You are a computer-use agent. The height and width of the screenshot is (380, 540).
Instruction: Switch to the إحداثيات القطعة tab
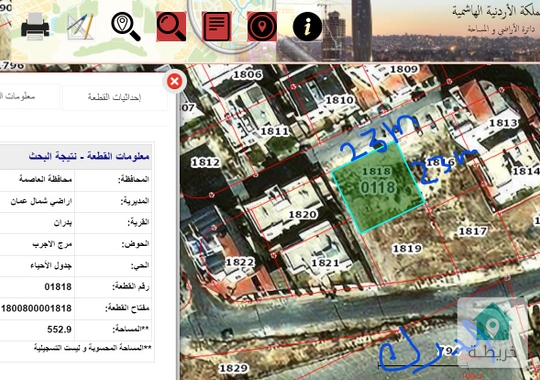click(115, 97)
